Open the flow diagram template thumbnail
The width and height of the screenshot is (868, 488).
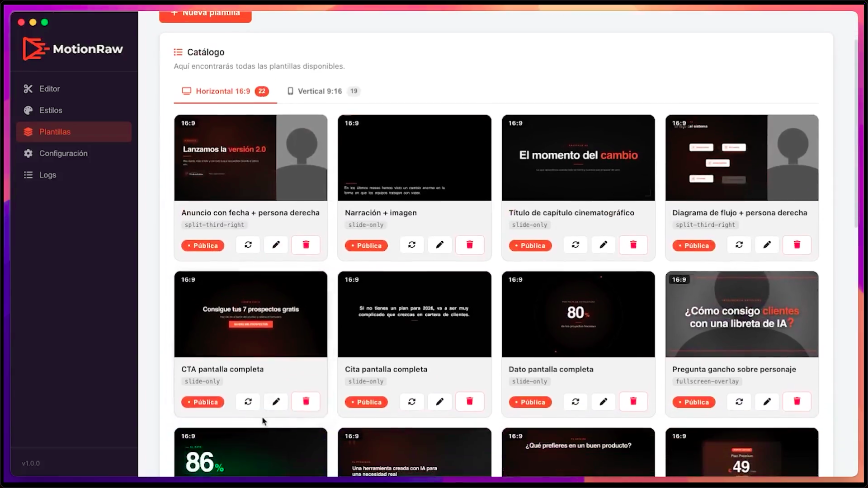[742, 158]
